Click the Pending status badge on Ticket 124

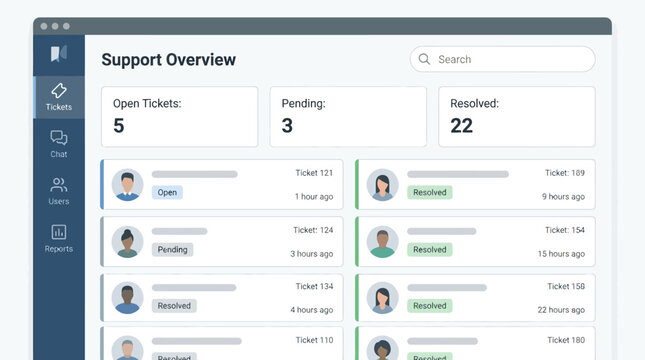[x=172, y=250]
